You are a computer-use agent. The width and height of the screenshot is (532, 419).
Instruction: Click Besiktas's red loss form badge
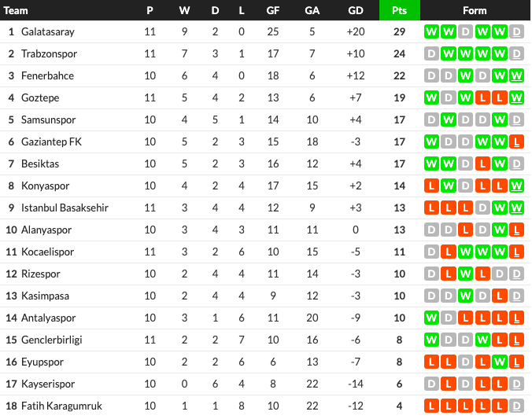coord(482,164)
